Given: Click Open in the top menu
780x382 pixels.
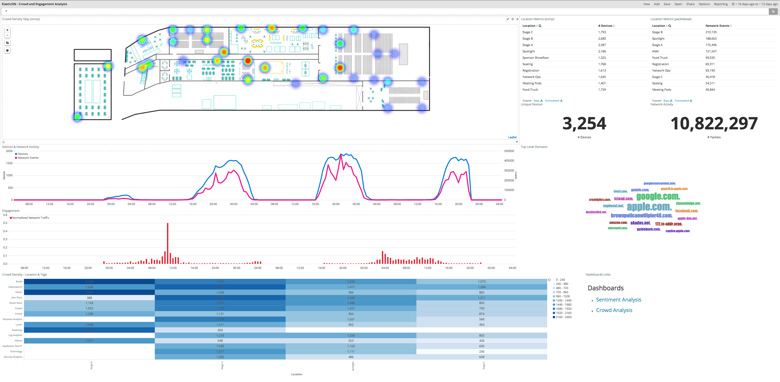Looking at the screenshot, I should pyautogui.click(x=678, y=4).
